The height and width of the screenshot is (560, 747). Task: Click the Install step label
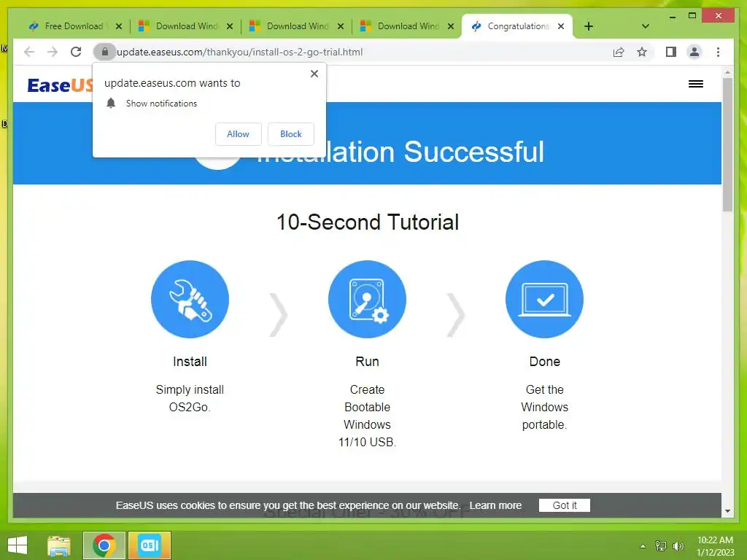(x=190, y=362)
